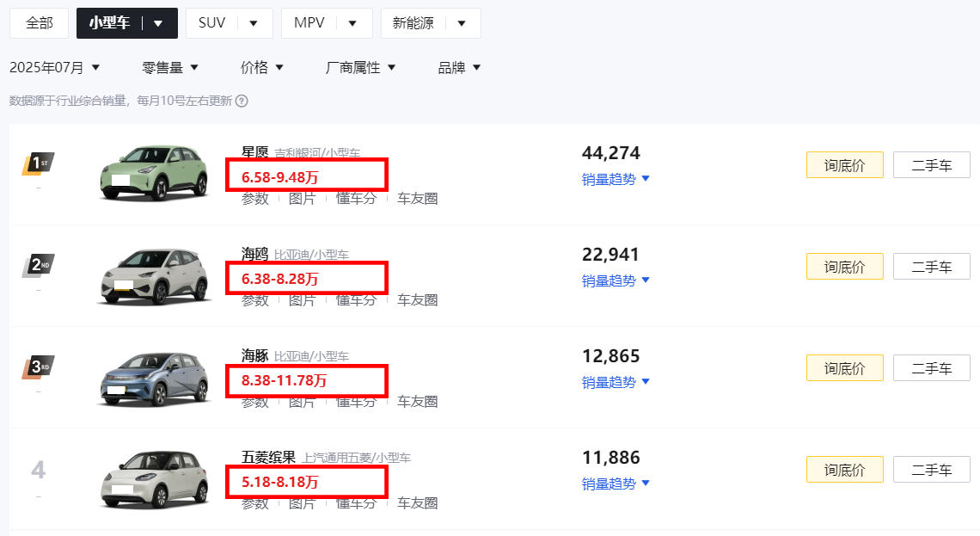This screenshot has width=980, height=536.
Task: Open 车友圈 for 五菱缤果
Action: 418,503
